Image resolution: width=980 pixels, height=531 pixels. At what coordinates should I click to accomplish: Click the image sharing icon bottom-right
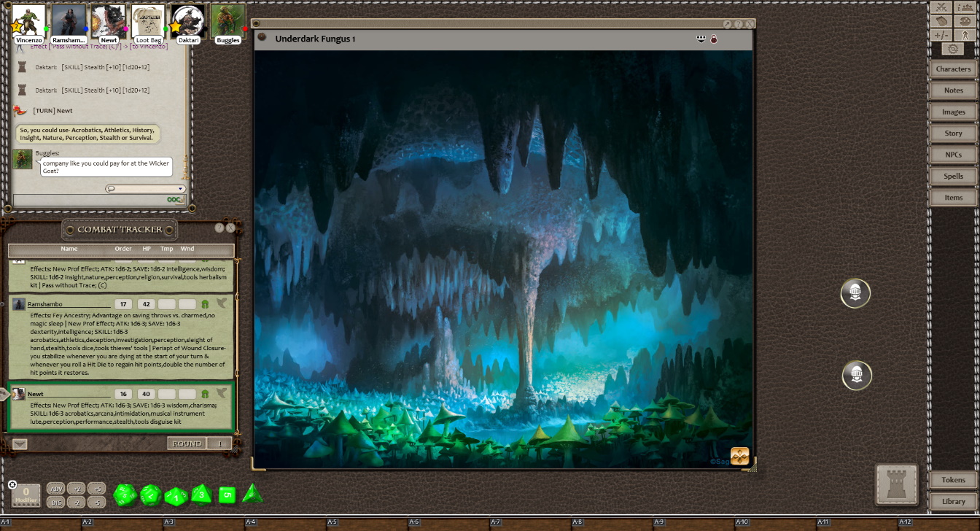tap(739, 457)
